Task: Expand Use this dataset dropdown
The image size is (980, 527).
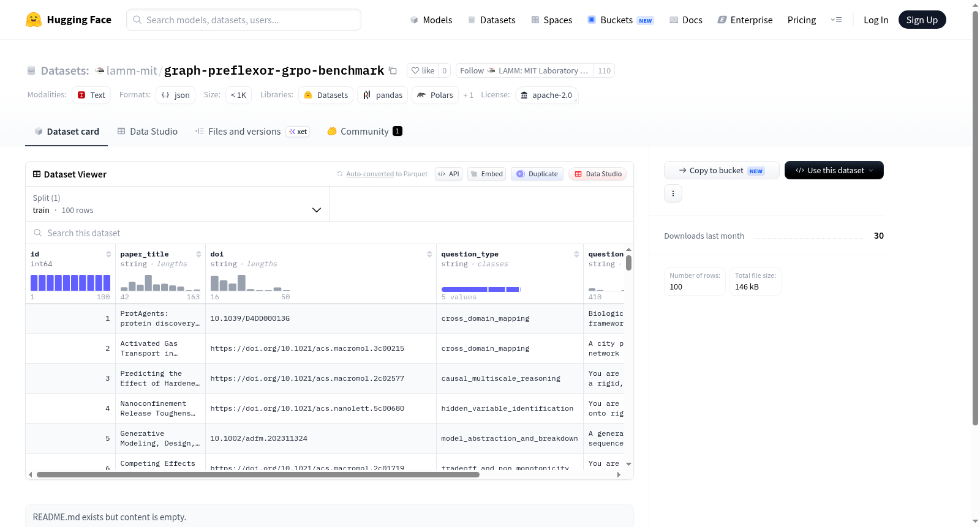Action: click(x=834, y=170)
